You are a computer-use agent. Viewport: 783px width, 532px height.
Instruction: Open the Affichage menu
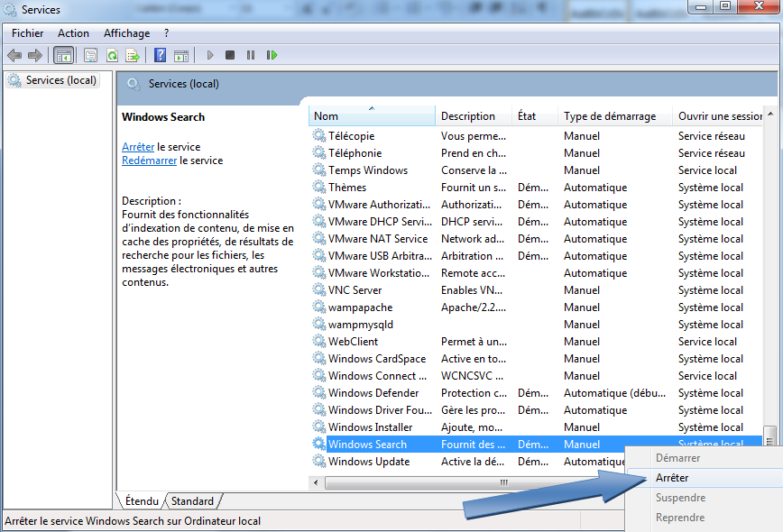tap(126, 33)
